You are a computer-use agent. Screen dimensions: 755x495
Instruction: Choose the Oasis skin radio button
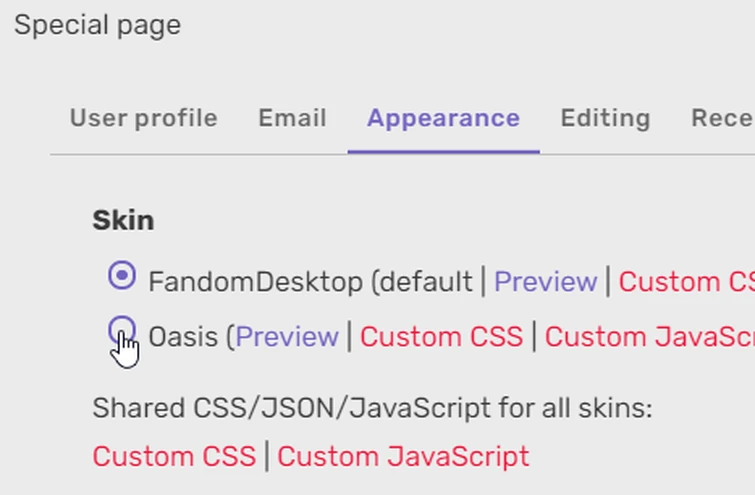pos(122,330)
